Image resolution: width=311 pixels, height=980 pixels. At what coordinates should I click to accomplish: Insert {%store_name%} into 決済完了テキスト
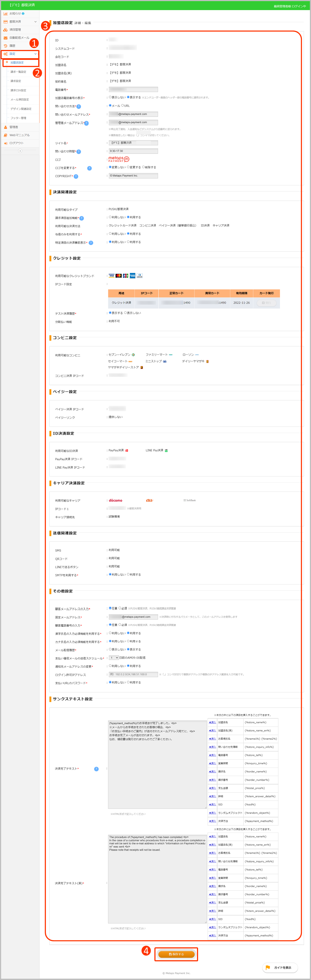click(212, 722)
